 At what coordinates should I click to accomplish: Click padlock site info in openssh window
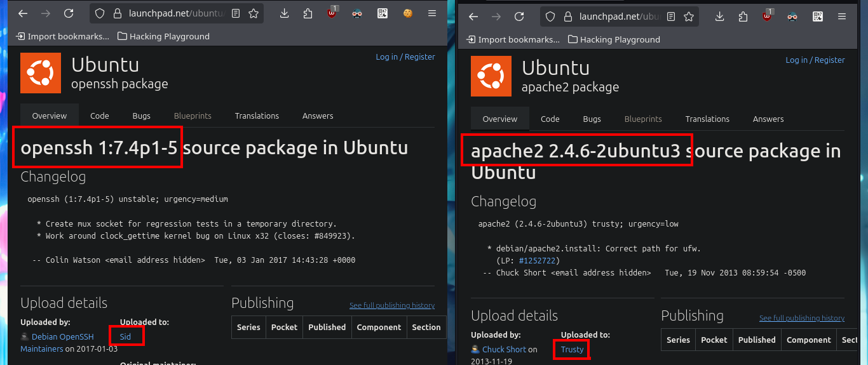pyautogui.click(x=116, y=13)
